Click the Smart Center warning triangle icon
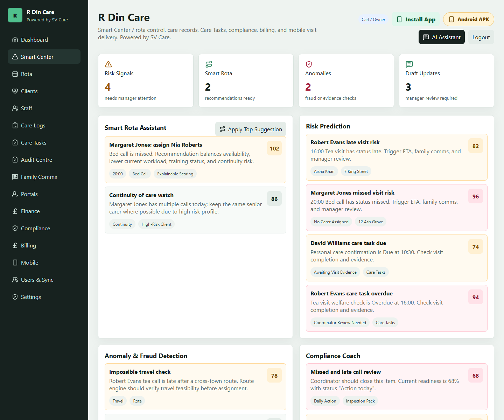 point(15,57)
